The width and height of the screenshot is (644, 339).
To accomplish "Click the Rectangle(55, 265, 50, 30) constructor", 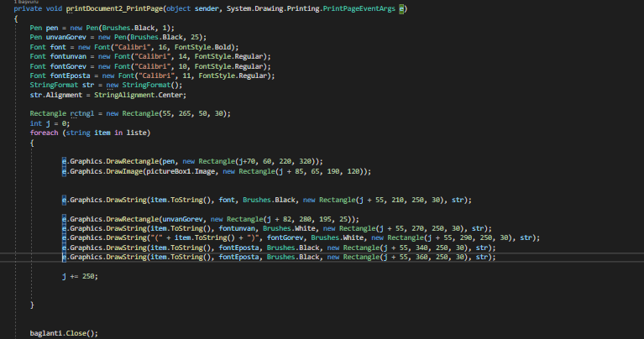I will (x=176, y=113).
